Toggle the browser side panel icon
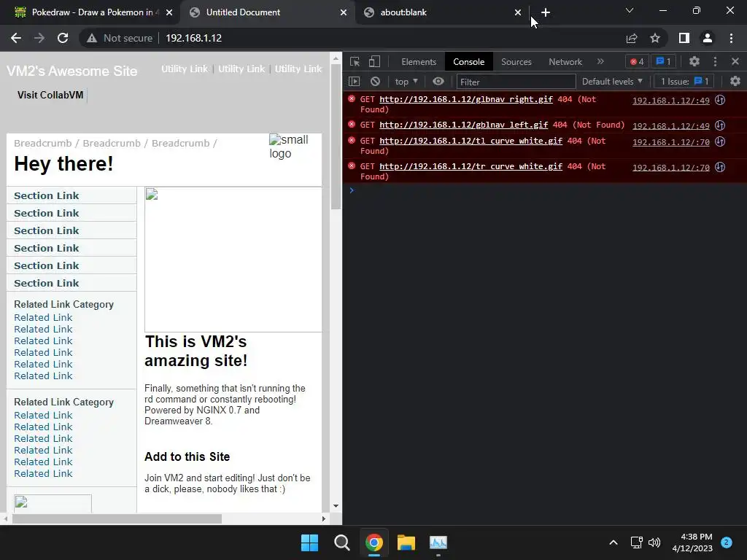Image resolution: width=747 pixels, height=560 pixels. click(x=684, y=38)
